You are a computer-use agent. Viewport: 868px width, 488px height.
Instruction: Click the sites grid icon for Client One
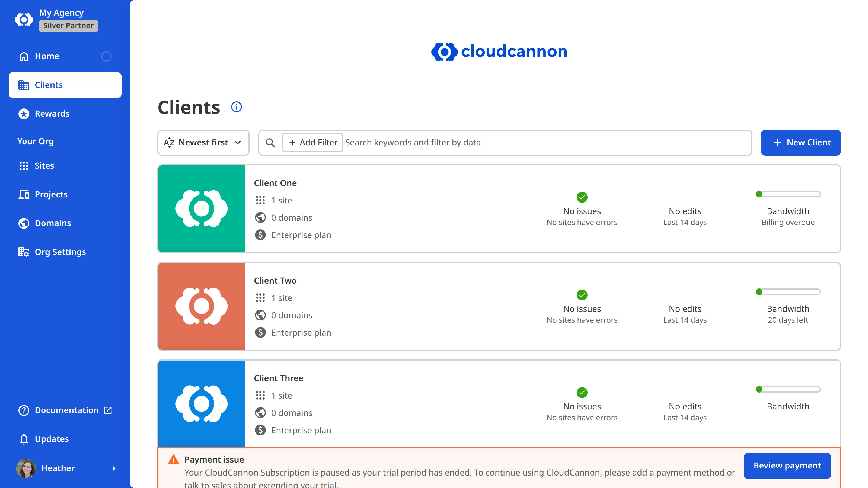coord(260,200)
